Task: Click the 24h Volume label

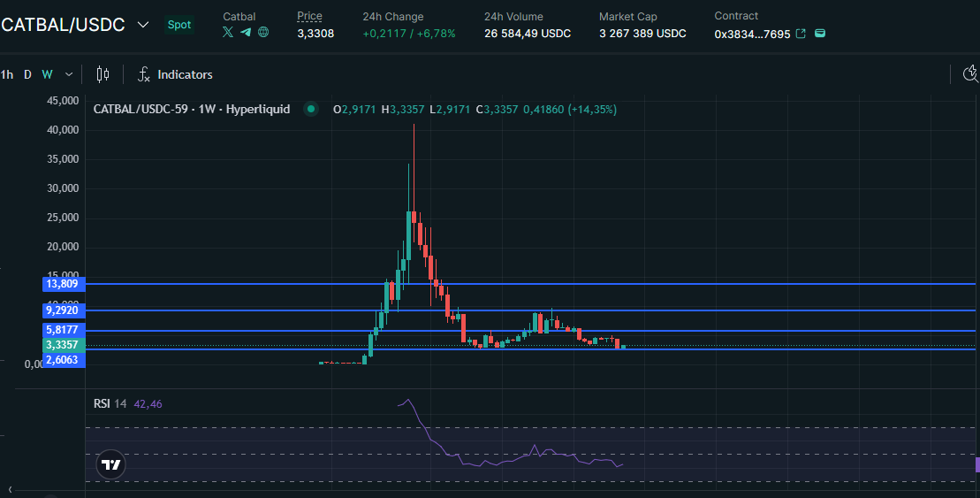Action: (513, 16)
